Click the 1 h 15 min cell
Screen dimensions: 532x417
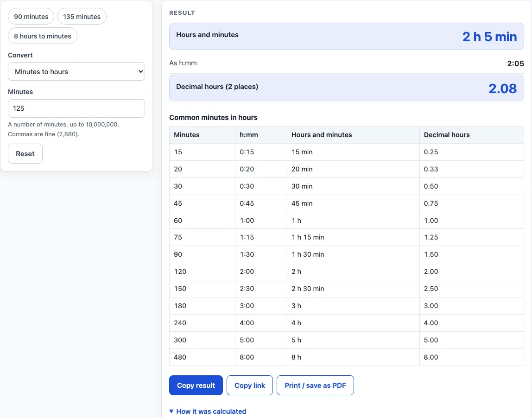point(353,237)
